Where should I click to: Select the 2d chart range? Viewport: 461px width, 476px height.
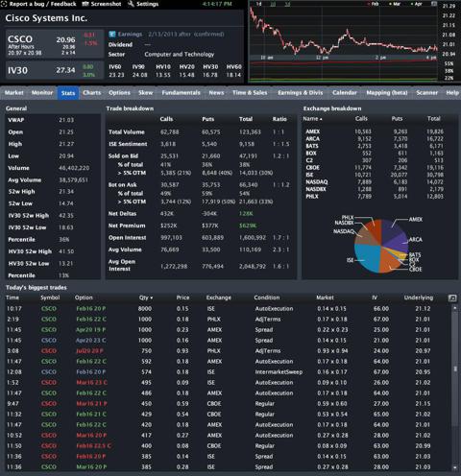click(273, 4)
